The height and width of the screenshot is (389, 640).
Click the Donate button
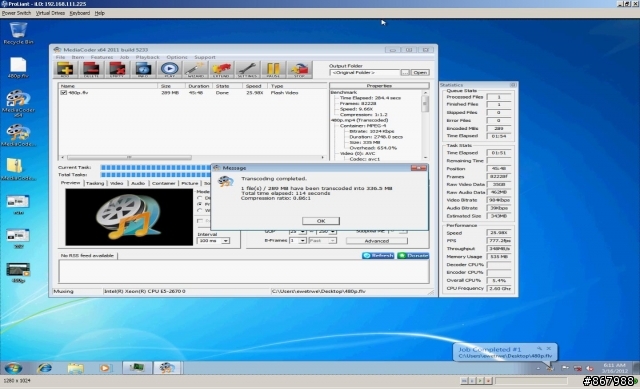point(413,256)
